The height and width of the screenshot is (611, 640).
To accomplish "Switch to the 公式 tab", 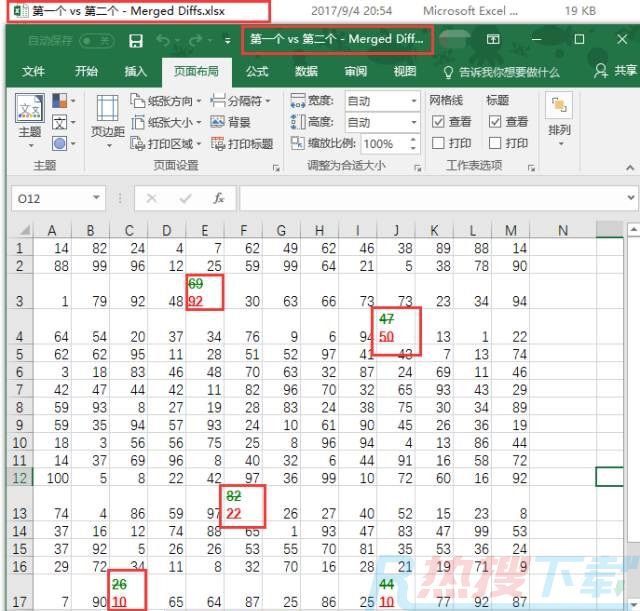I will pos(257,71).
